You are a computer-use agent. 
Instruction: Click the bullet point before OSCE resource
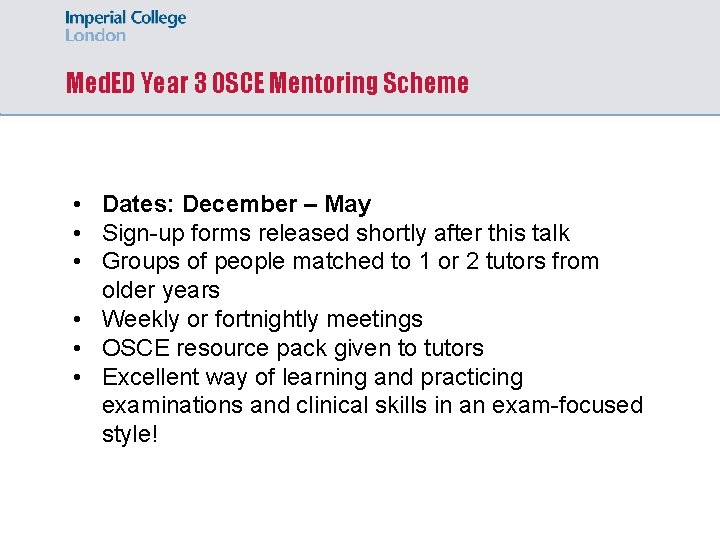tap(77, 348)
